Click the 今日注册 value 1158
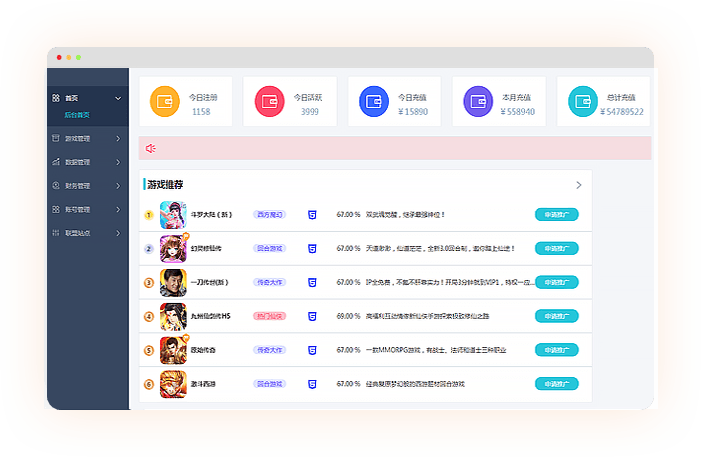 [201, 112]
